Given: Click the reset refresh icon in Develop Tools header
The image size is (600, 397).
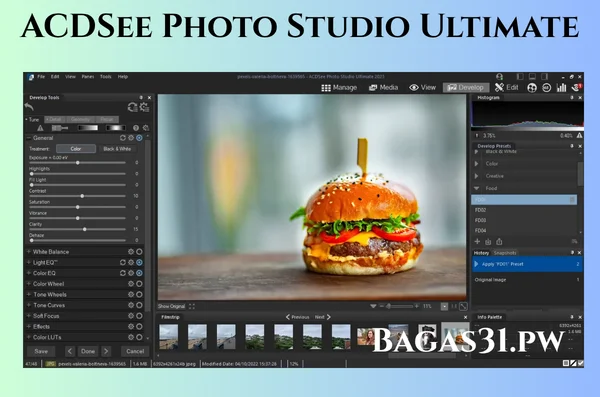Looking at the screenshot, I should pyautogui.click(x=132, y=107).
